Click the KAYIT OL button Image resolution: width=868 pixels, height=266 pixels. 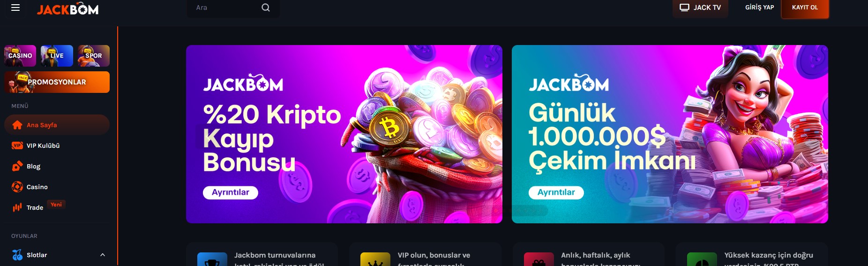[x=805, y=8]
